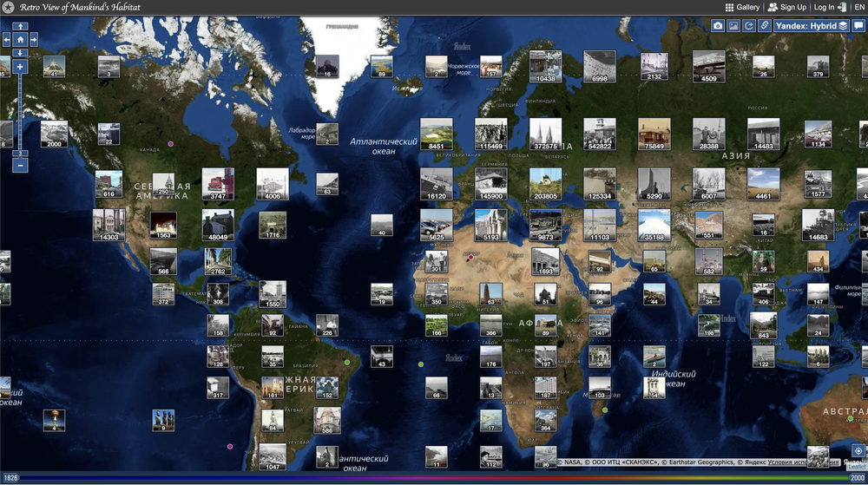
Task: Click the Log In door icon
Action: (841, 7)
